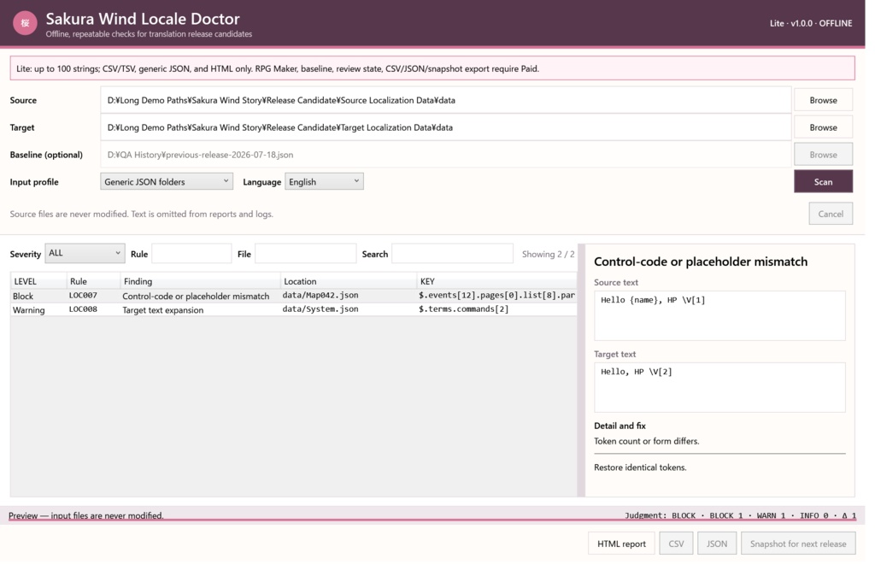Screen dimensions: 875x588
Task: Click the Rule filter field
Action: coord(191,253)
